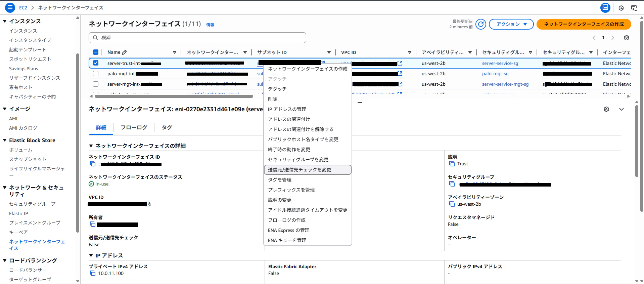
Task: Open table preferences gear icon
Action: [627, 38]
